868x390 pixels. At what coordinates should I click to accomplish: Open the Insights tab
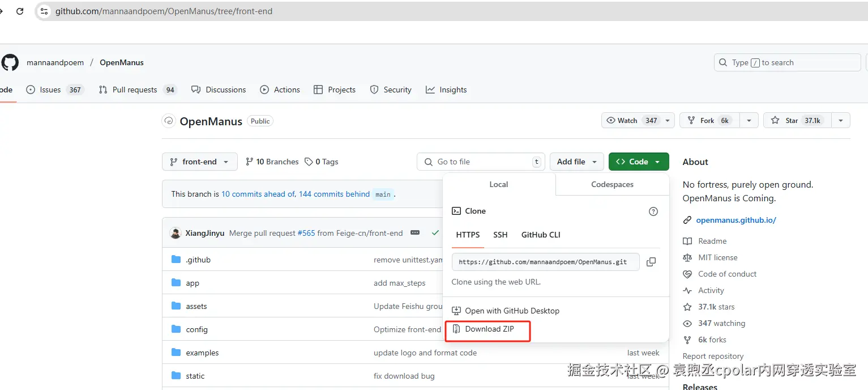[x=446, y=90]
